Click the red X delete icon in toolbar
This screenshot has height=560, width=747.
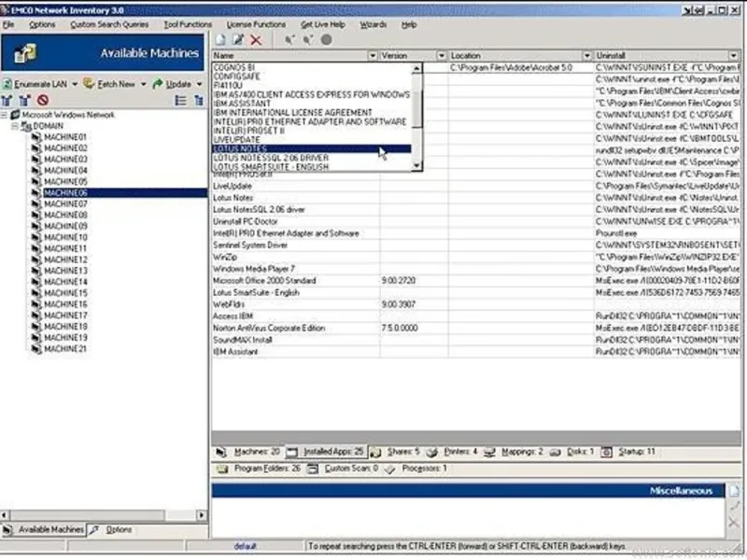(256, 40)
